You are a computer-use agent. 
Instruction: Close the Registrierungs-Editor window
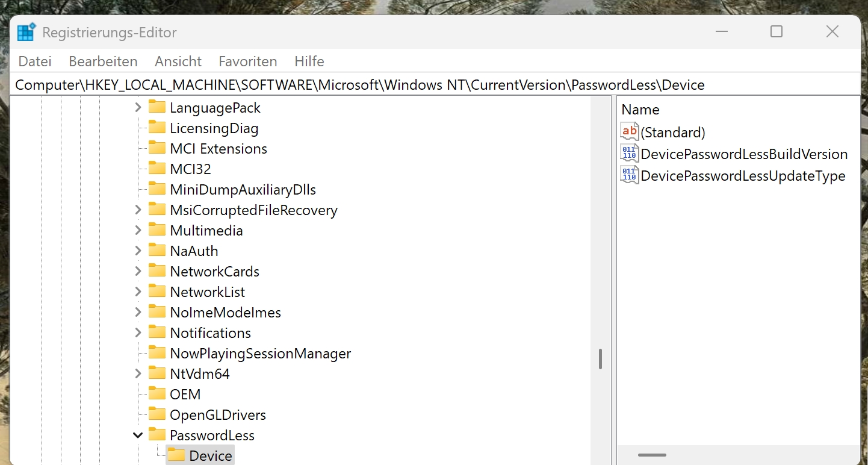click(x=832, y=31)
